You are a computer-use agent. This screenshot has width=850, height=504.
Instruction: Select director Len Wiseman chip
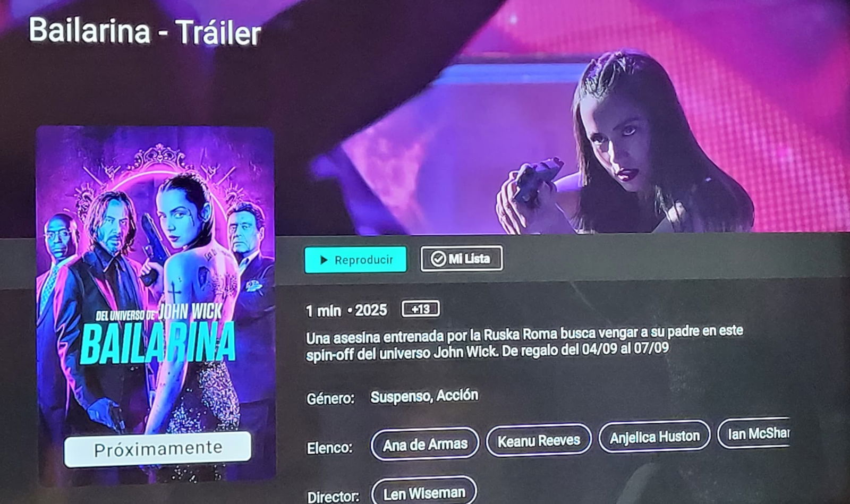[x=424, y=492]
